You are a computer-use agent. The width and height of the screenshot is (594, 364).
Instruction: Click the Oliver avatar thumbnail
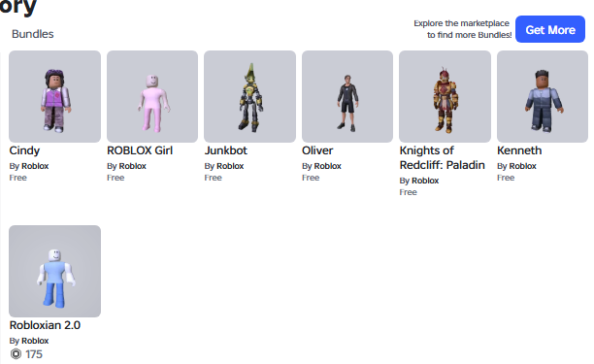[347, 97]
